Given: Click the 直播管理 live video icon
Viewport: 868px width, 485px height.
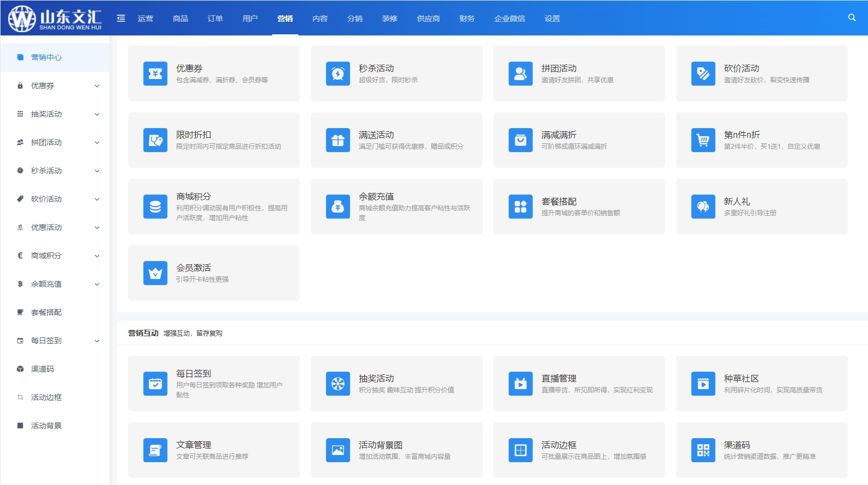Looking at the screenshot, I should [521, 384].
